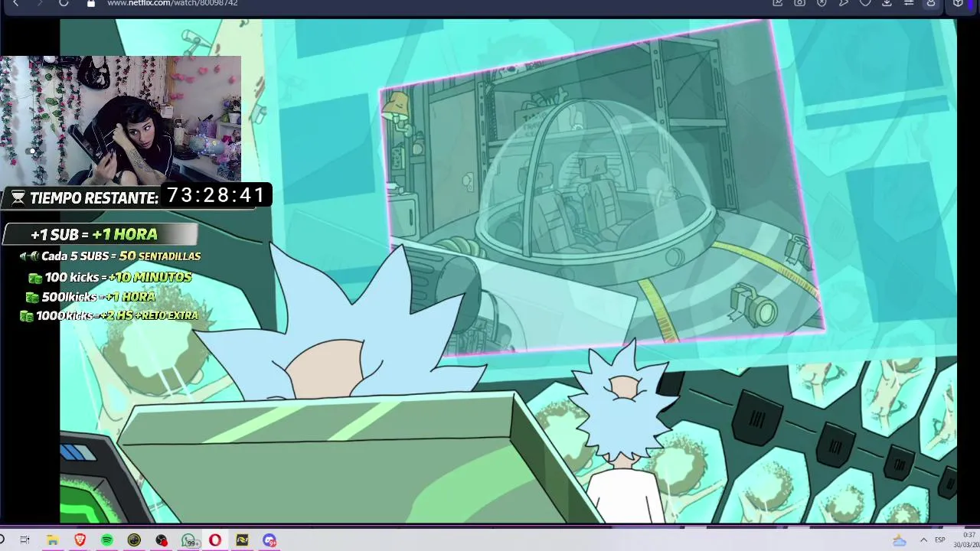Click the 73:28:41 countdown timer
Viewport: 980px width, 551px height.
pos(216,196)
